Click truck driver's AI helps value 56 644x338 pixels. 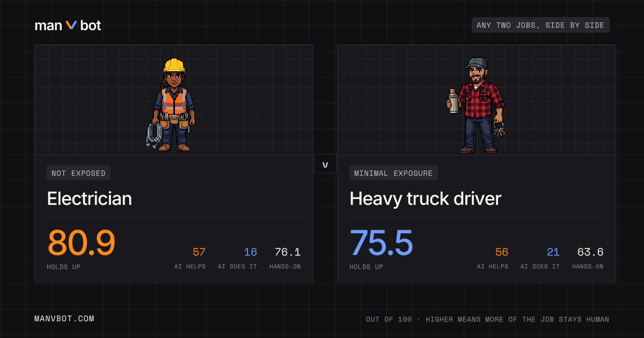(502, 252)
